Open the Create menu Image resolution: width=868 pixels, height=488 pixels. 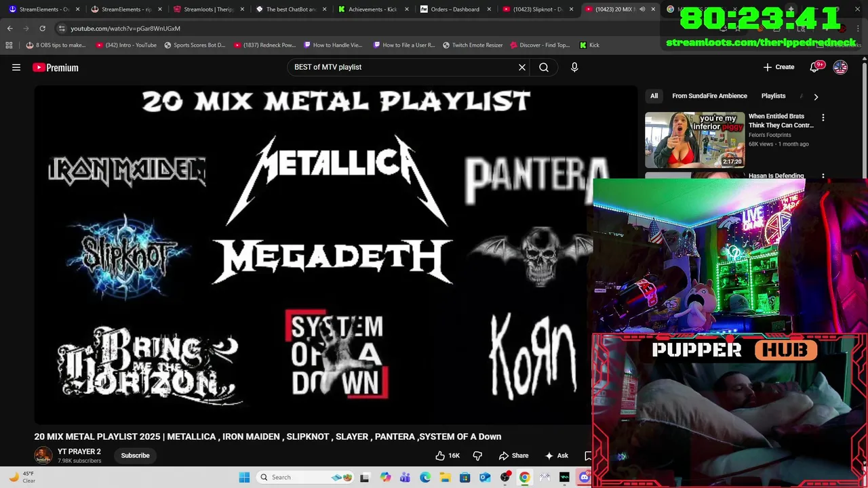coord(778,67)
